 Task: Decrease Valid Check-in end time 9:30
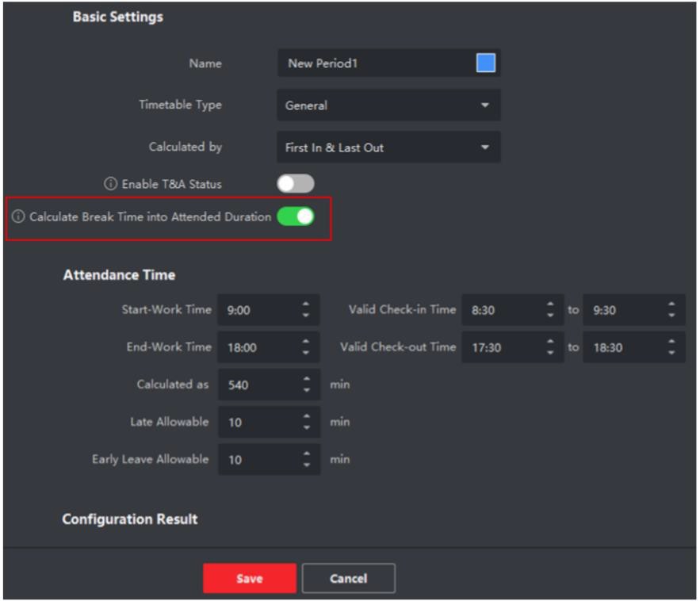(x=672, y=315)
